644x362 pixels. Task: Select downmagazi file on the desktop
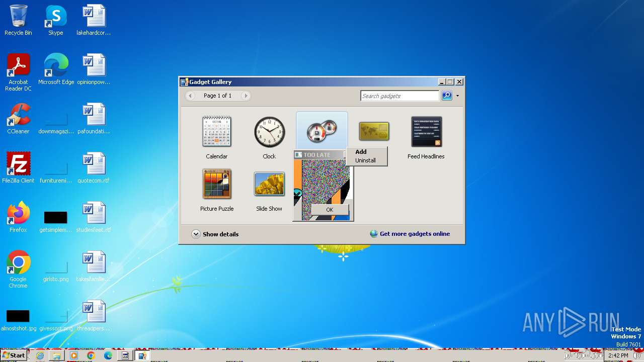[56, 119]
